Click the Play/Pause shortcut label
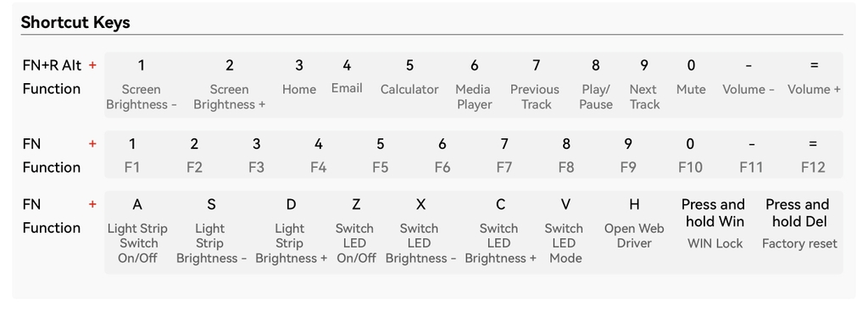Viewport: 868px width, 311px height. click(596, 97)
